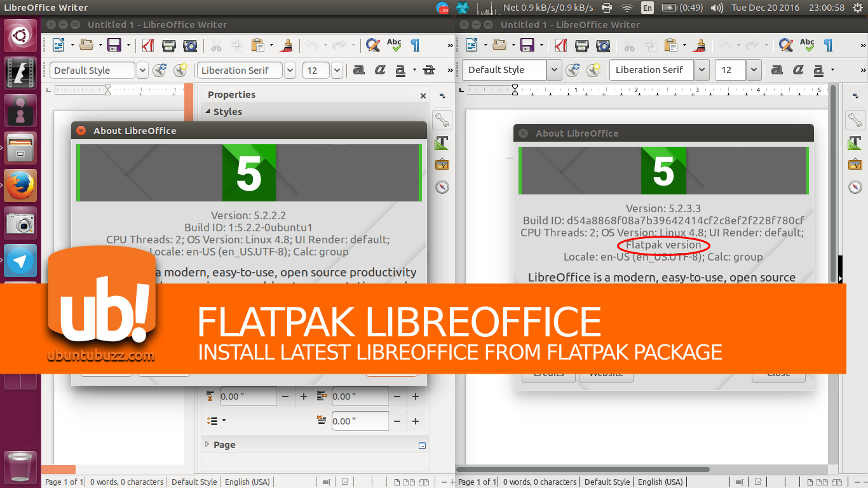Click 0 words, 0 characters in right status bar

point(539,482)
